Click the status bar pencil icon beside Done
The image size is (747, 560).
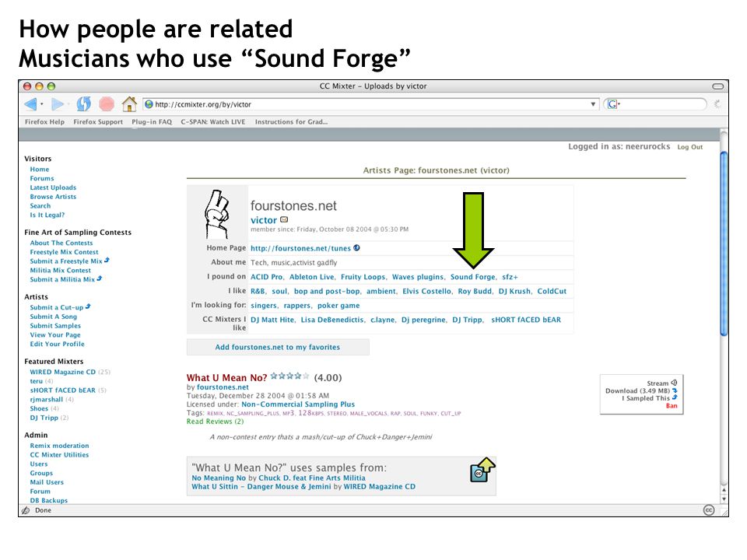(x=26, y=510)
